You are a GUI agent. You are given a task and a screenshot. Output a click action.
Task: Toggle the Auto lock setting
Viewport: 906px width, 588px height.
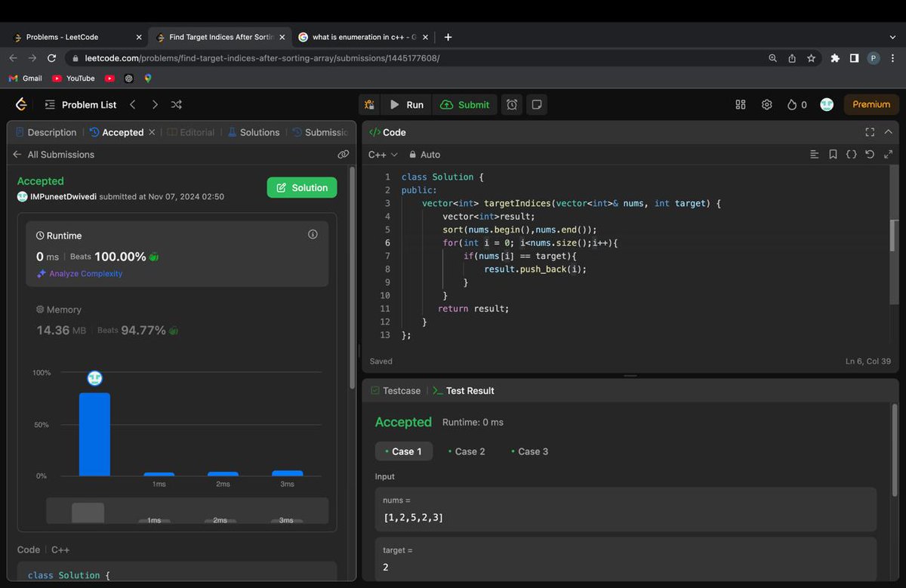click(425, 154)
